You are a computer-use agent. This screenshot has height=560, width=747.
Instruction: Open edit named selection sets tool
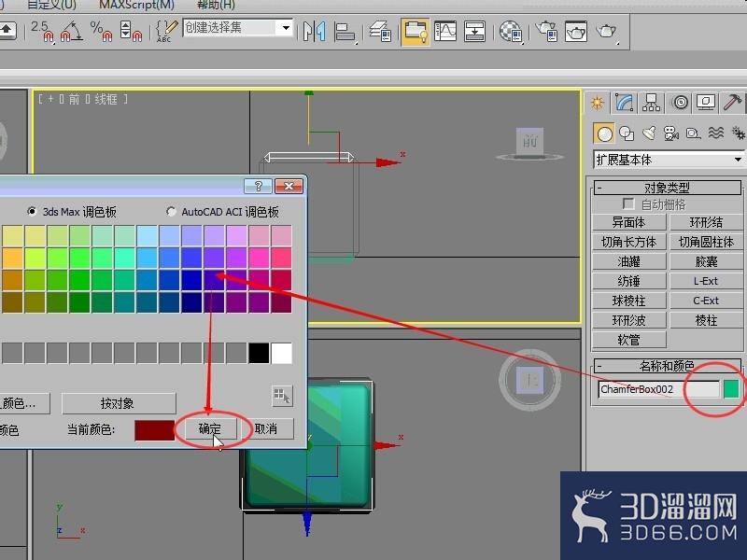click(166, 32)
